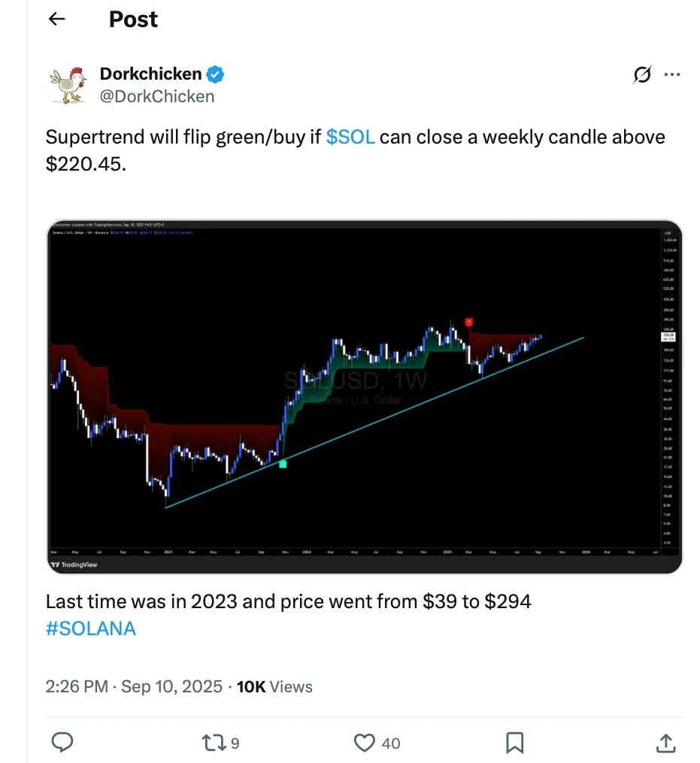Bookmark this post
The image size is (700, 763).
tap(515, 743)
